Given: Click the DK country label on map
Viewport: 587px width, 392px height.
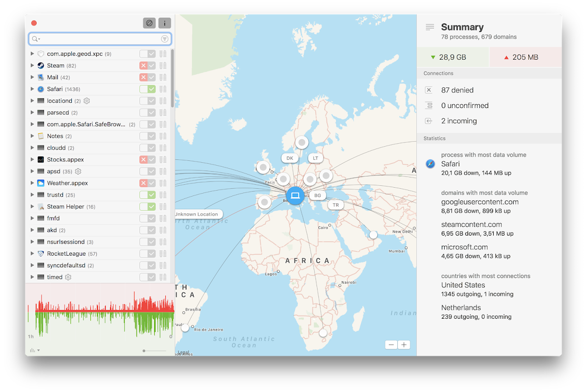Looking at the screenshot, I should (x=290, y=158).
